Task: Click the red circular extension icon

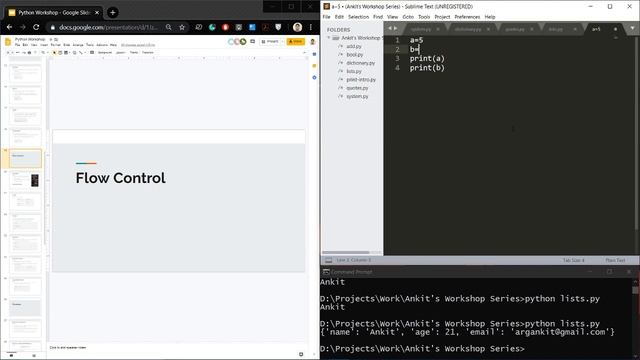Action: 225,27
